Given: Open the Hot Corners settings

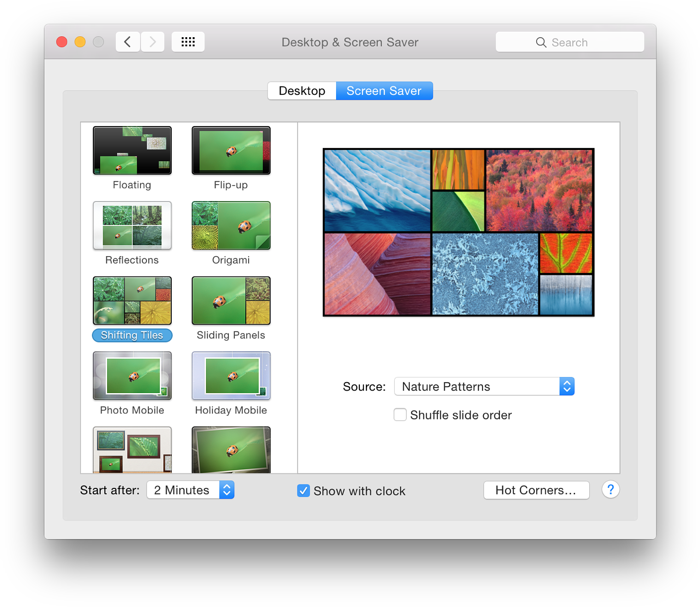Looking at the screenshot, I should tap(536, 490).
